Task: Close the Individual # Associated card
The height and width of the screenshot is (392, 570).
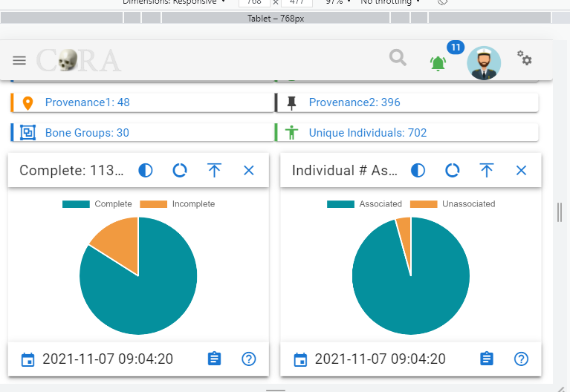Action: [521, 171]
